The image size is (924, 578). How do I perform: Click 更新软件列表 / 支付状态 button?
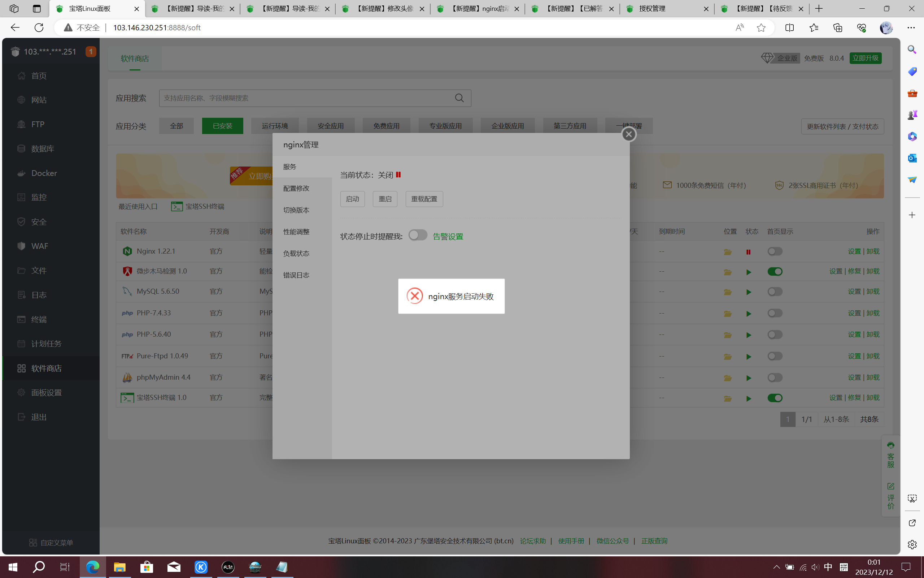[x=842, y=126]
